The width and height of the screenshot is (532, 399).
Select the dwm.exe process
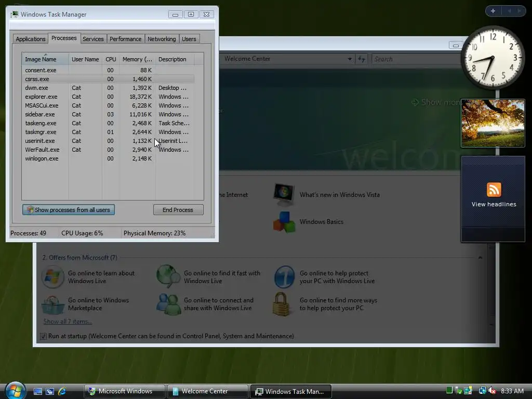108,88
